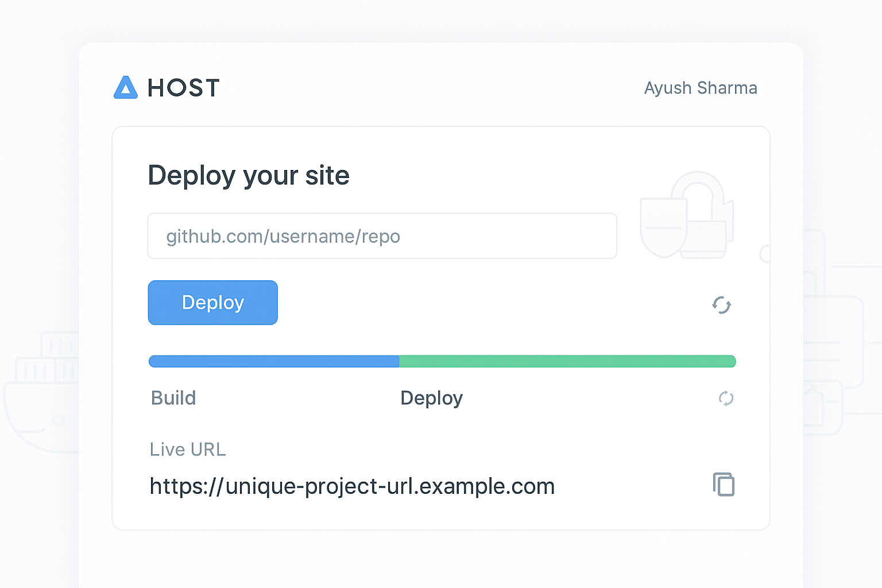Click the small sync icon in stage row

point(726,398)
